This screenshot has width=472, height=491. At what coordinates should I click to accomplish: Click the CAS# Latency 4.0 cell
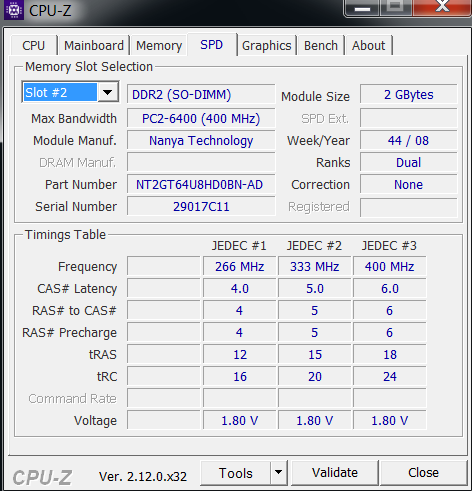(x=240, y=288)
